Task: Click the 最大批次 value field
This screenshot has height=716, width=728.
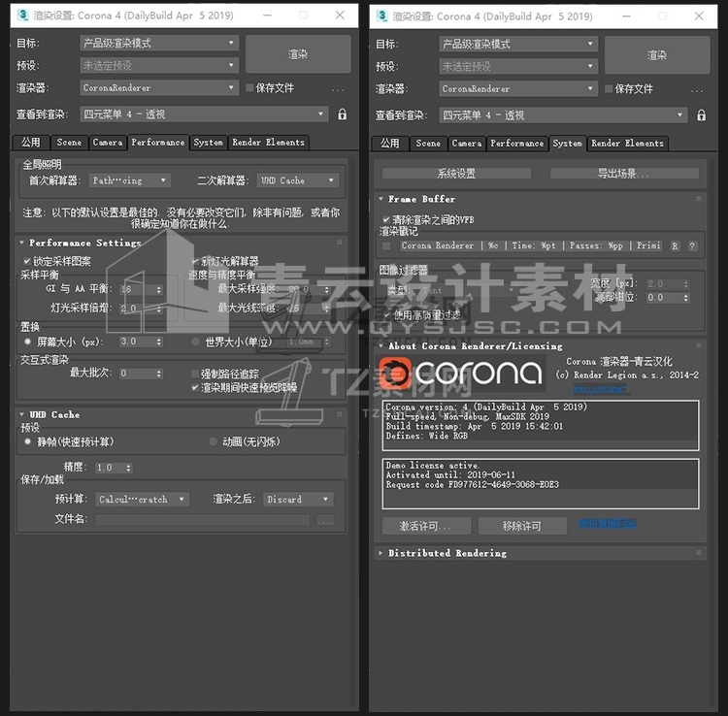Action: [x=137, y=374]
